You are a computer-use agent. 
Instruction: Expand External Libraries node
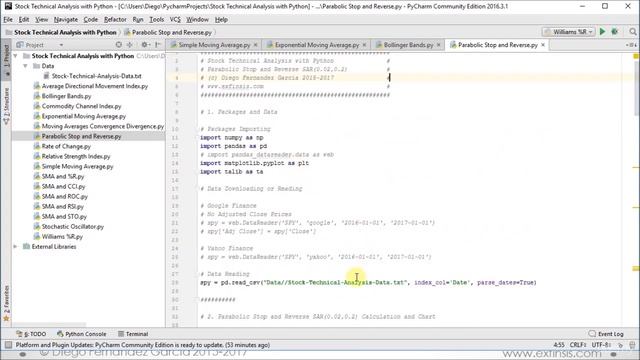pos(16,247)
